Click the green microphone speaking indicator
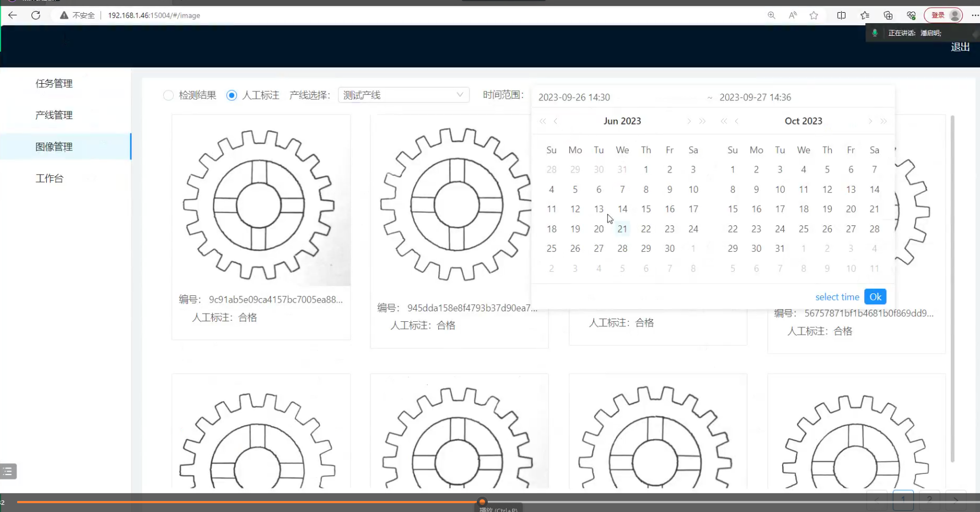The image size is (980, 512). tap(874, 33)
